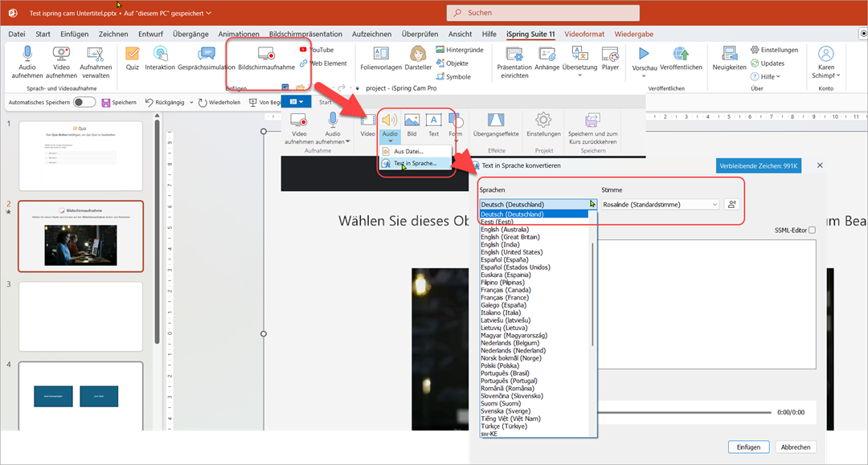This screenshot has width=868, height=465.
Task: Toggle the Automatisches Speichern switch
Action: point(84,103)
